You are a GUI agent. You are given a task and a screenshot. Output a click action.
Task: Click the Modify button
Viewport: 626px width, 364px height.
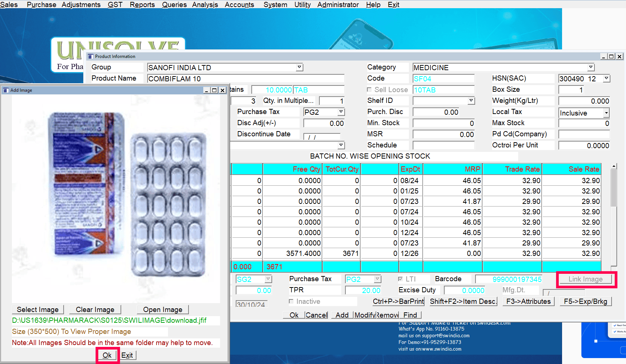pos(365,315)
